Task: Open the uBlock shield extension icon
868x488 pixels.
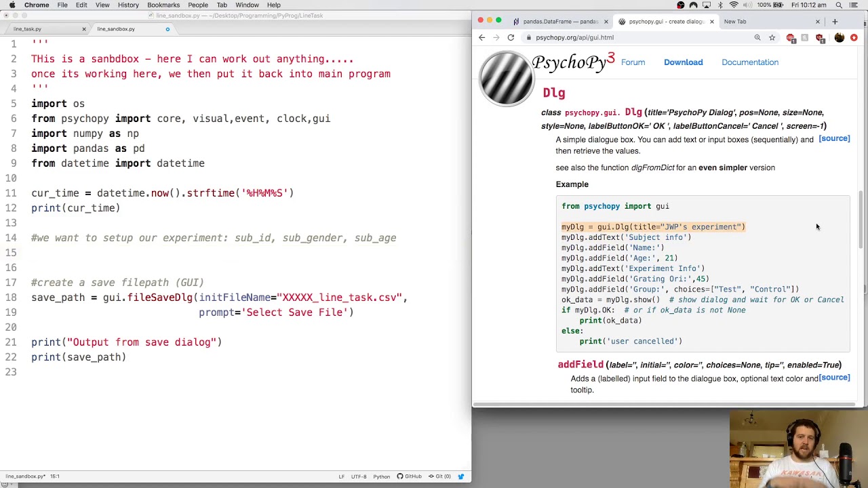Action: (x=819, y=37)
